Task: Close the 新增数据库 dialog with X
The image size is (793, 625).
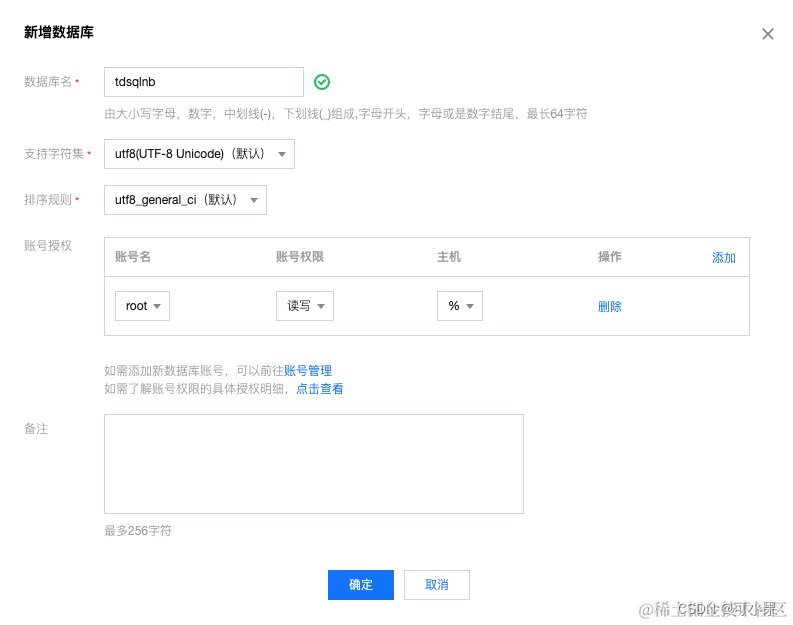Action: click(767, 34)
